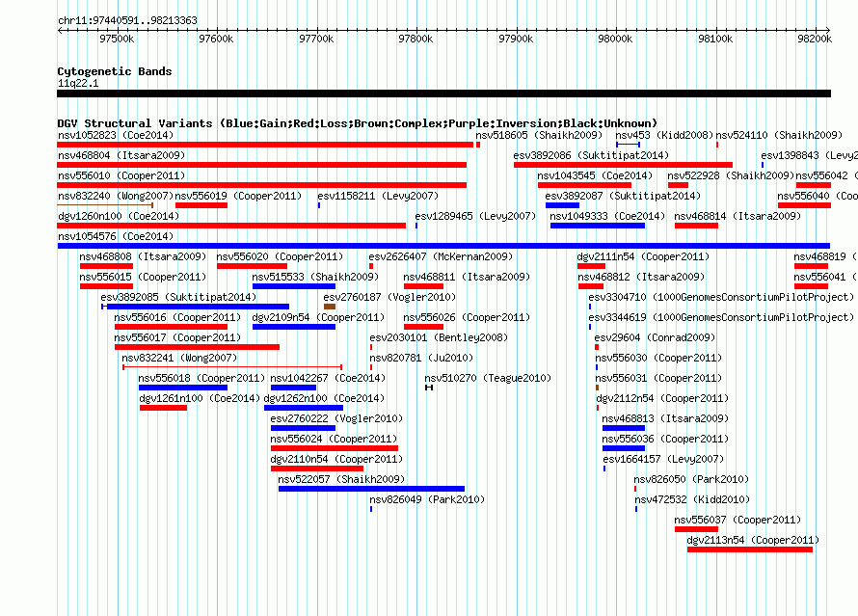The width and height of the screenshot is (858, 616).
Task: Select nsv518605 (Shaikh2009) label
Action: point(539,135)
